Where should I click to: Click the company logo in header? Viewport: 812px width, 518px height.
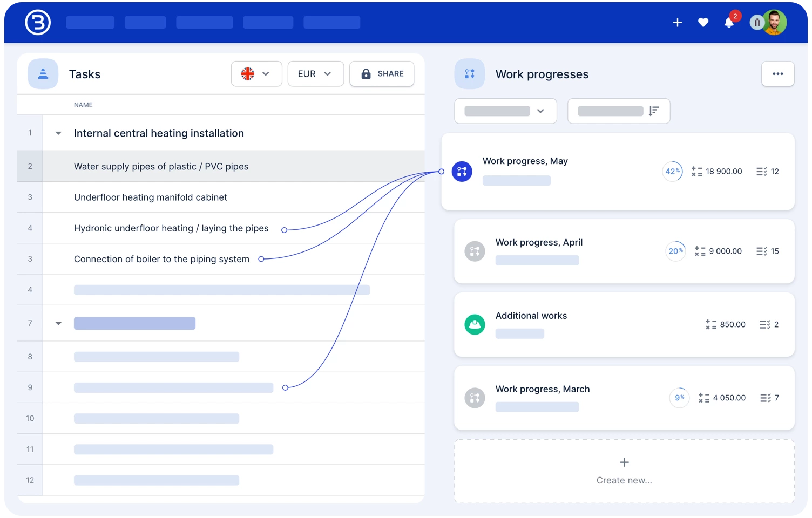pos(38,23)
